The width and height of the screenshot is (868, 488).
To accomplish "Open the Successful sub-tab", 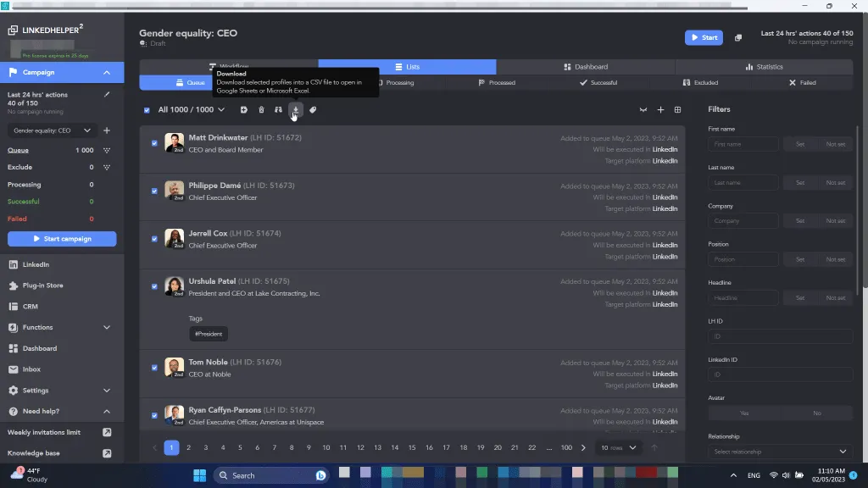I will click(598, 82).
